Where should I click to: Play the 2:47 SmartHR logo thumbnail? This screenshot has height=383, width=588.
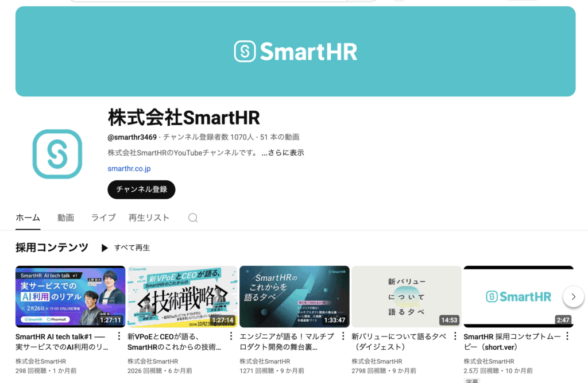coord(519,297)
